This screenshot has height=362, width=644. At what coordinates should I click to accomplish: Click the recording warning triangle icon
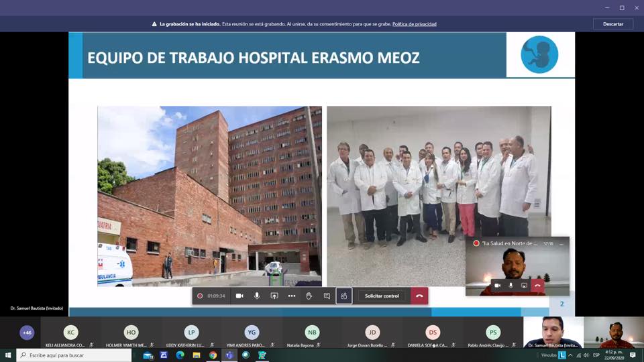click(154, 24)
